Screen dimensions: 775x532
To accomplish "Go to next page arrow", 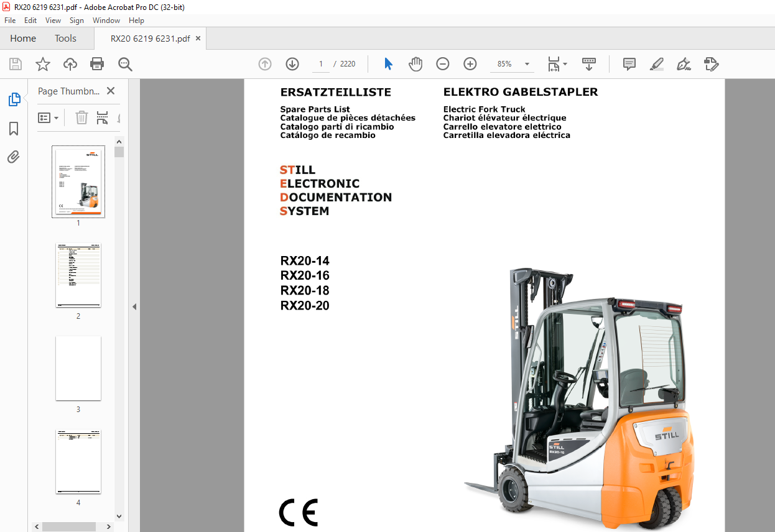I will 292,64.
